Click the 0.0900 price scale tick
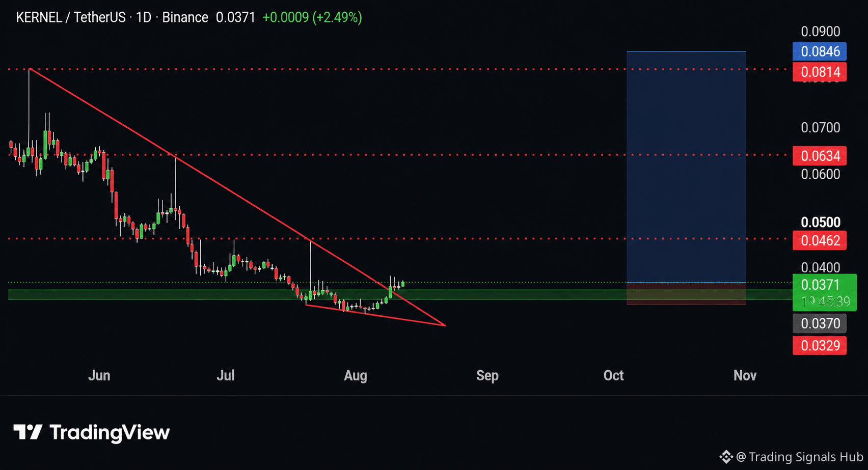The width and height of the screenshot is (868, 470). click(820, 32)
